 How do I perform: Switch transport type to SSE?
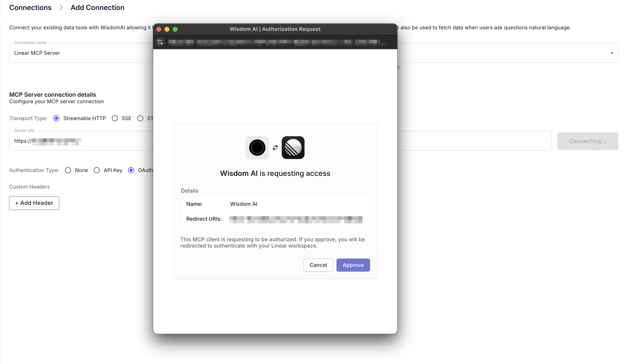click(115, 118)
